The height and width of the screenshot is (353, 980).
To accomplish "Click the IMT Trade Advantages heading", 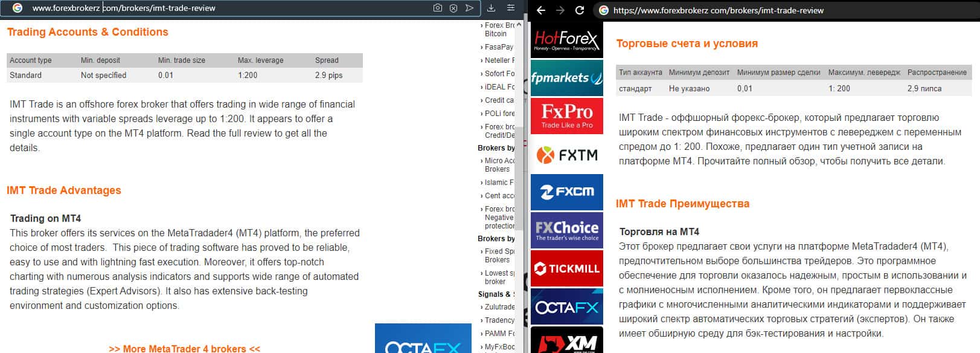I will (x=64, y=190).
